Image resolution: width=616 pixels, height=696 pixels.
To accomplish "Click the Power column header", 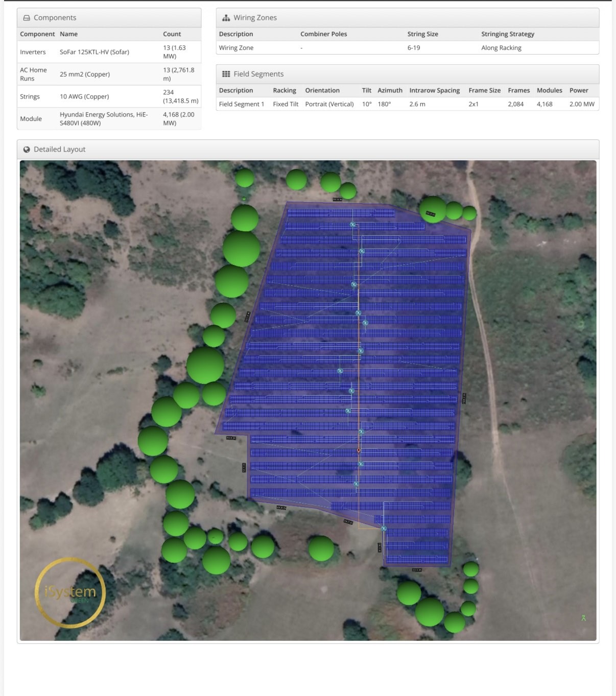I will [579, 90].
